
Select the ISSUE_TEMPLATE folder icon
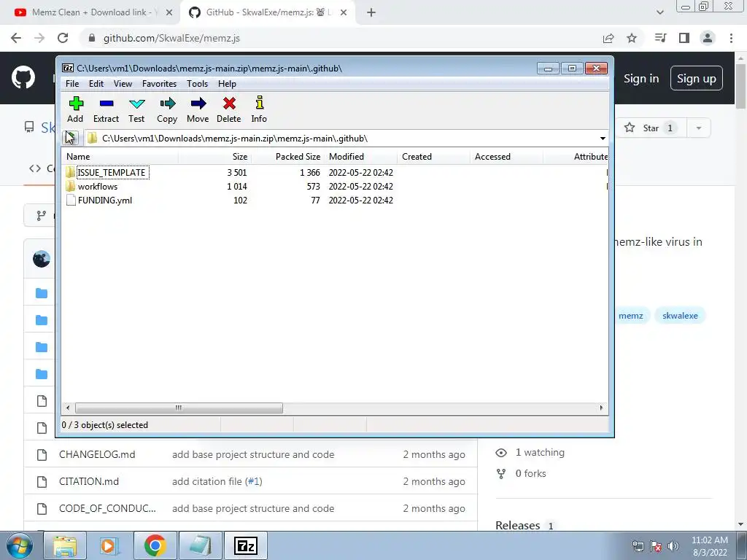(x=71, y=172)
